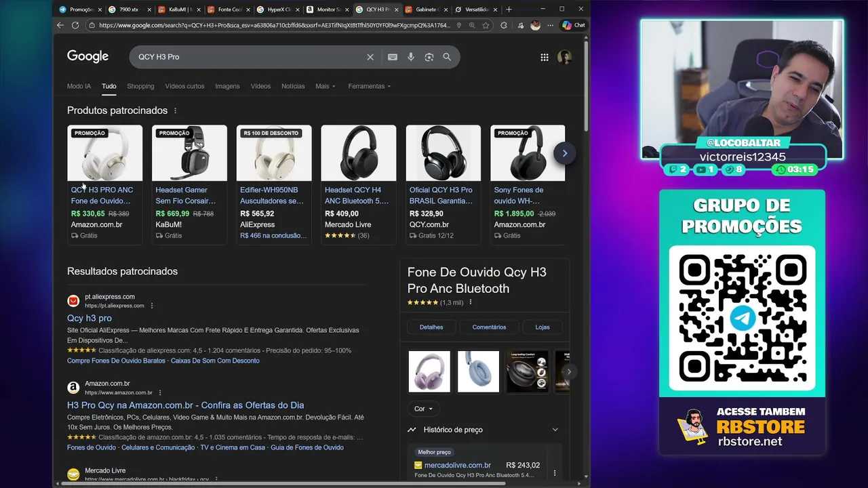This screenshot has width=868, height=488.
Task: Click the zoom magnifier icon in address bar
Action: point(472,25)
